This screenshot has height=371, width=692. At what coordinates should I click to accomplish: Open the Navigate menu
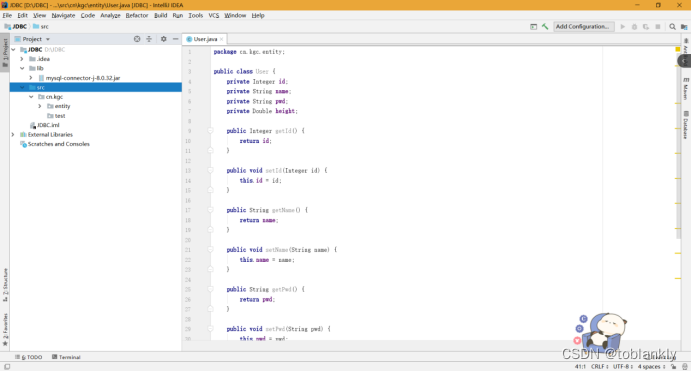point(63,15)
